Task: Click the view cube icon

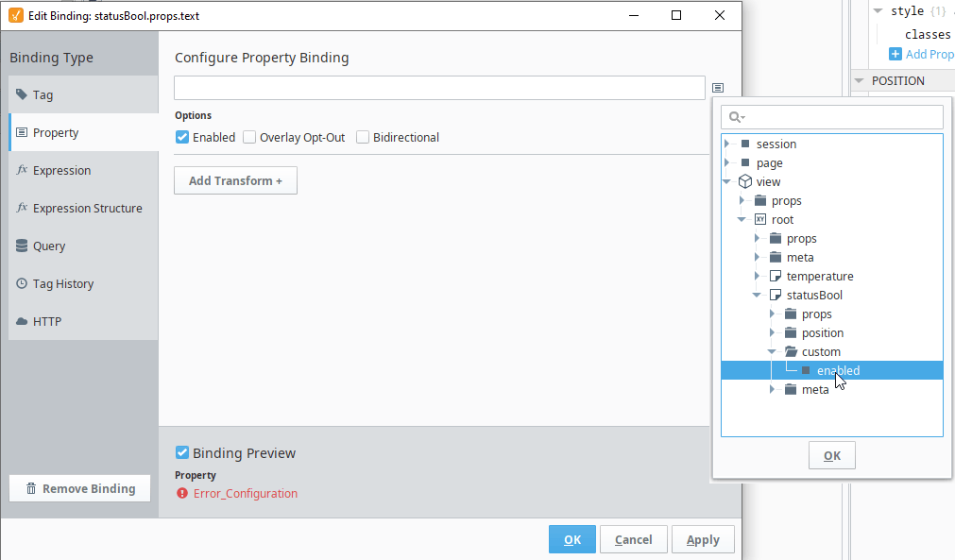Action: (x=745, y=181)
